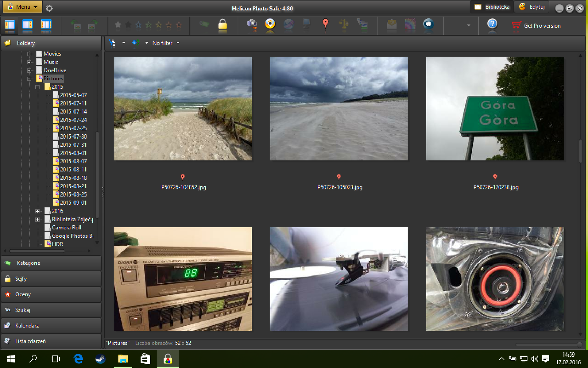588x368 pixels.
Task: Collapse the Pictures folder node
Action: click(29, 79)
